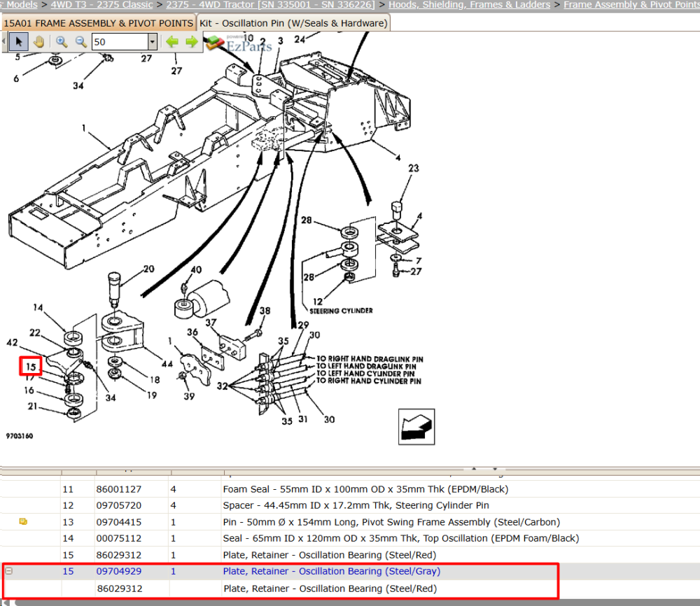This screenshot has height=606, width=700.
Task: Select Plate, Retainer (Steel/Gray) description
Action: [x=332, y=571]
